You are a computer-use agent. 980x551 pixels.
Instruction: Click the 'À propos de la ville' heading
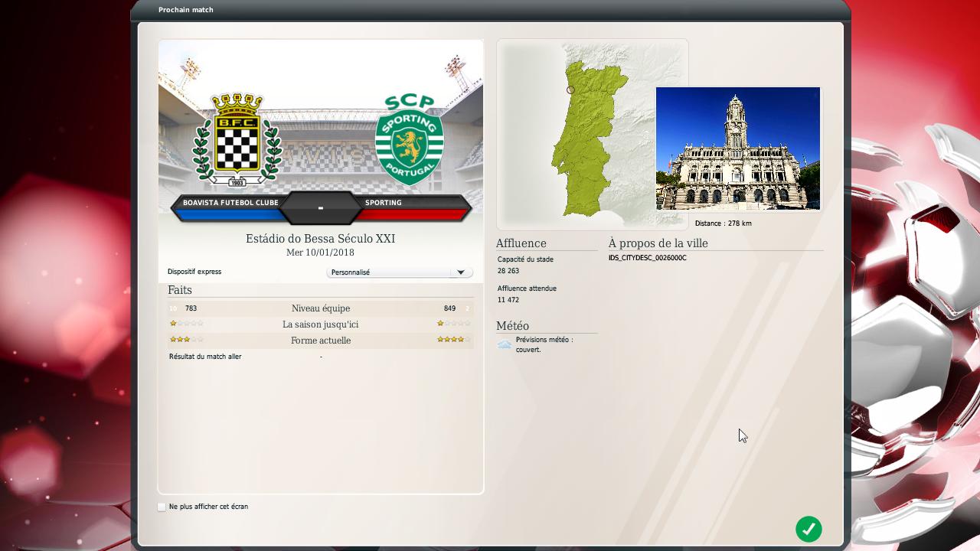[x=658, y=243]
